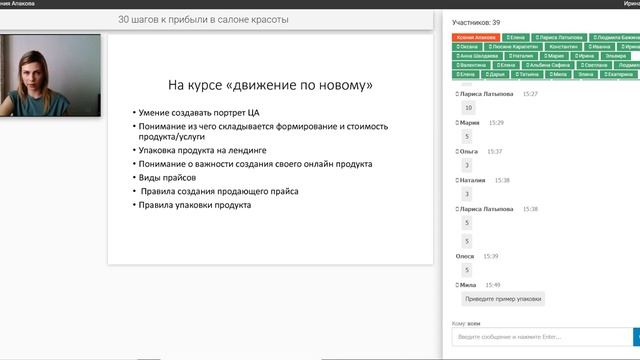Click the Анна Шалдаева participant badge
The height and width of the screenshot is (360, 640).
pos(477,56)
